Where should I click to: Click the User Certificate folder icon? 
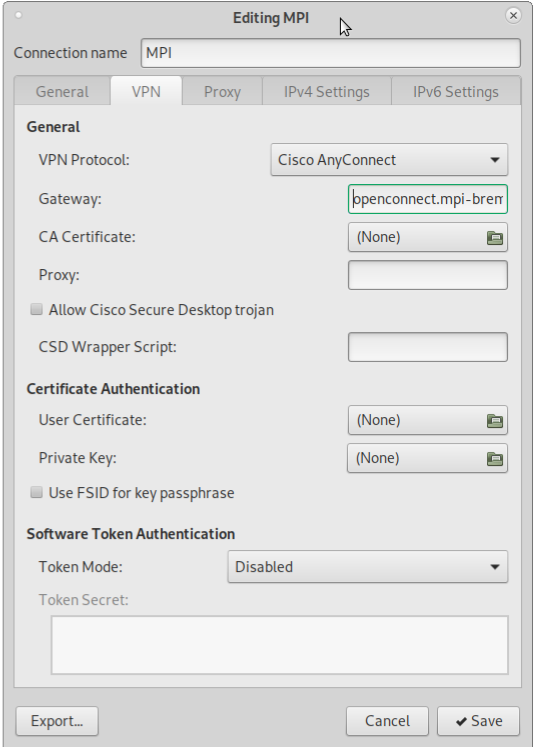(x=494, y=420)
